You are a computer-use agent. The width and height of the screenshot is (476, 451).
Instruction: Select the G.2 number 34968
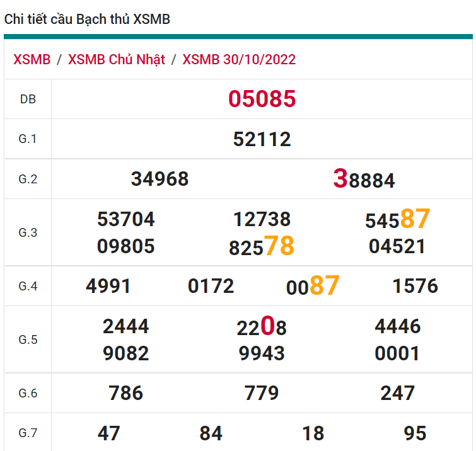pyautogui.click(x=160, y=179)
